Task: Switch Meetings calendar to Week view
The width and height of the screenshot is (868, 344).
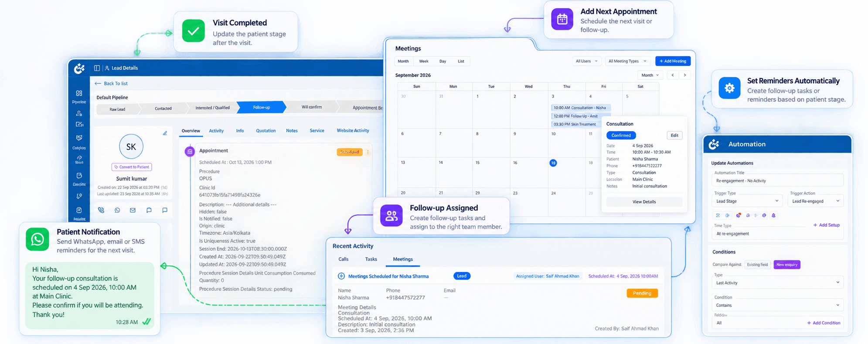Action: [424, 61]
